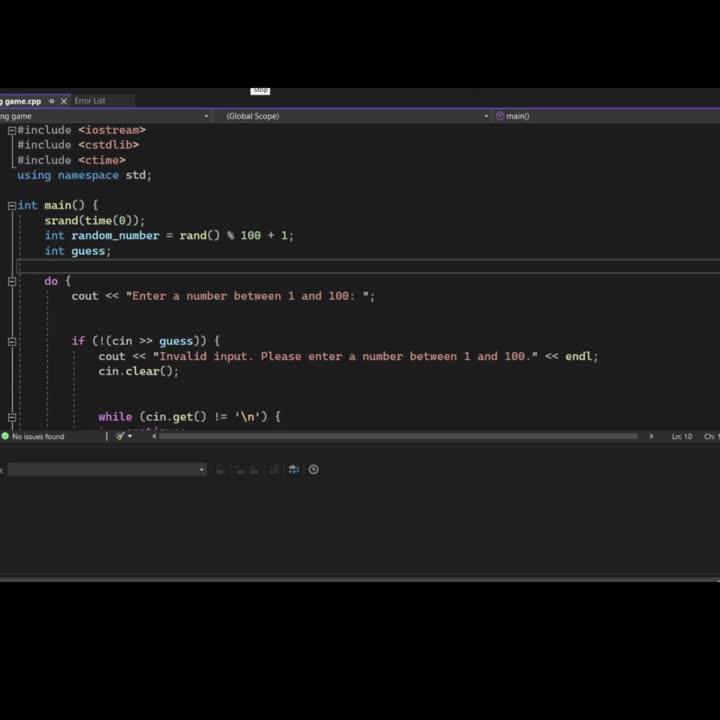This screenshot has width=720, height=720.
Task: Toggle word wrap icon in output toolbar
Action: 293,470
